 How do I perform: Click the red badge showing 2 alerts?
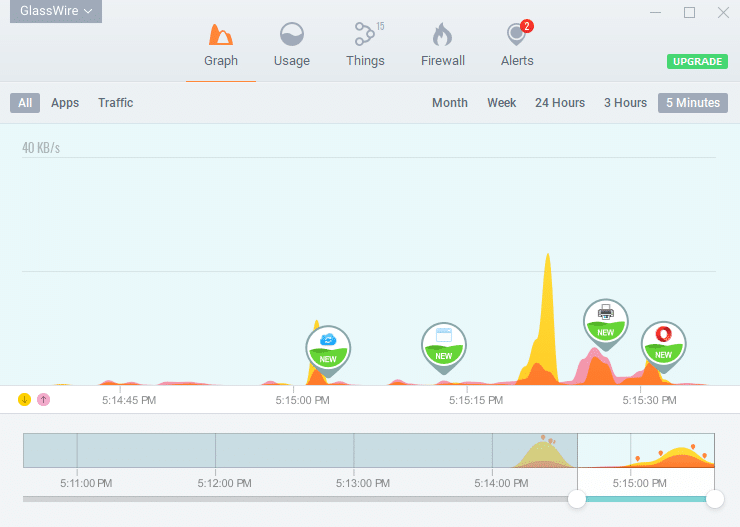point(527,26)
